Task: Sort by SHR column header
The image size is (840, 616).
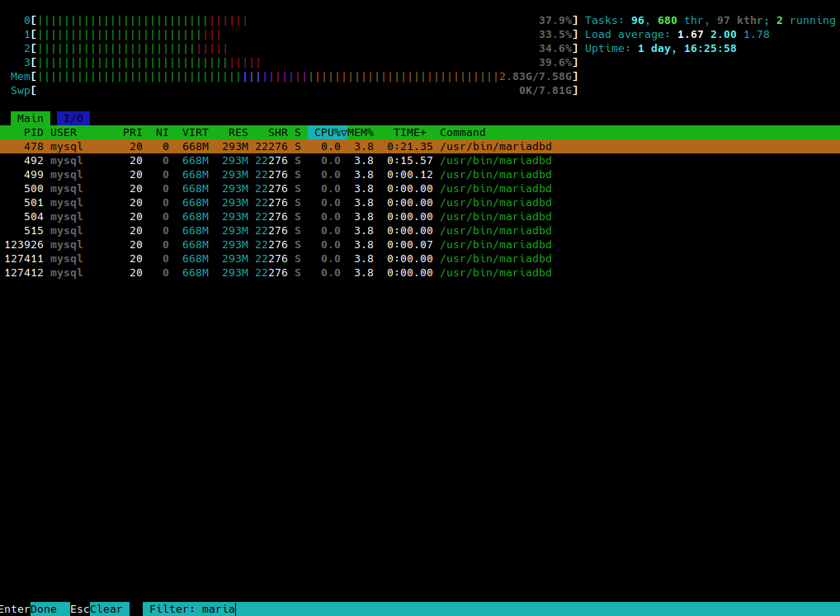Action: point(278,132)
